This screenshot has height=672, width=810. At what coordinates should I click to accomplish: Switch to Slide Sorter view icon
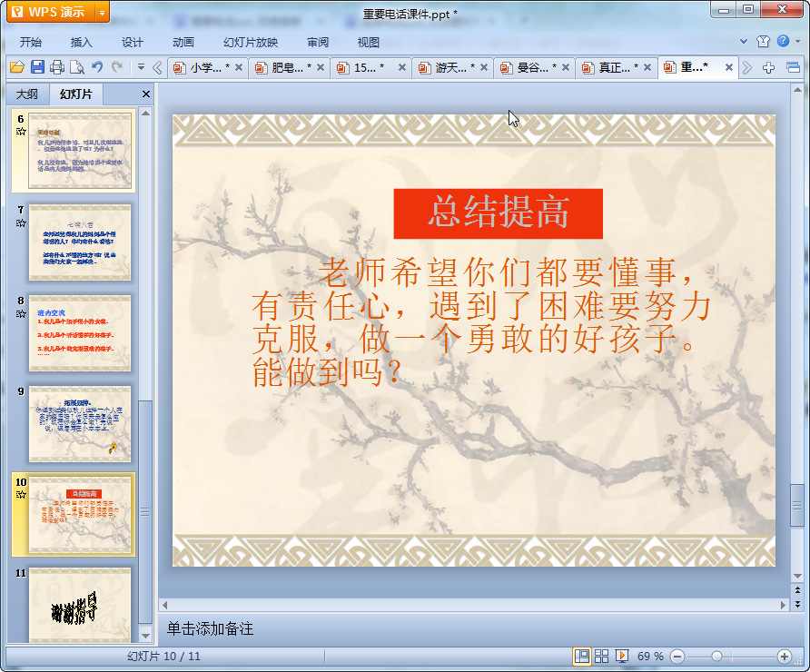[601, 656]
